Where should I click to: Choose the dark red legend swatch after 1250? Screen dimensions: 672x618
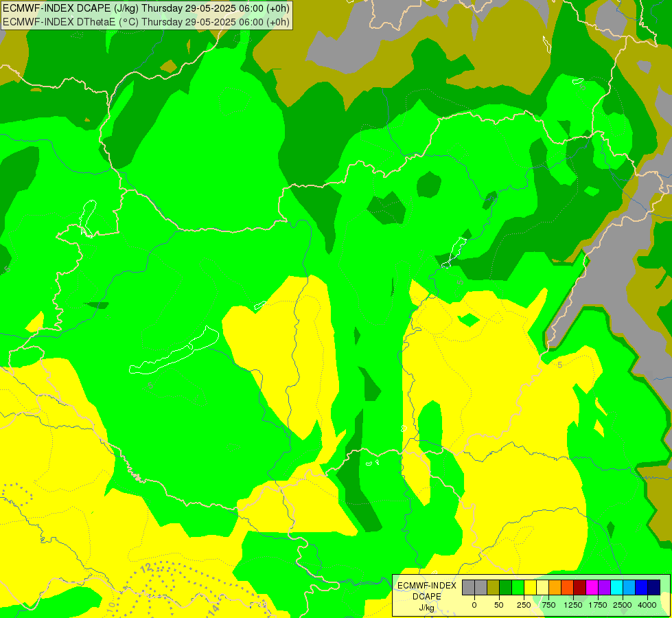point(579,587)
